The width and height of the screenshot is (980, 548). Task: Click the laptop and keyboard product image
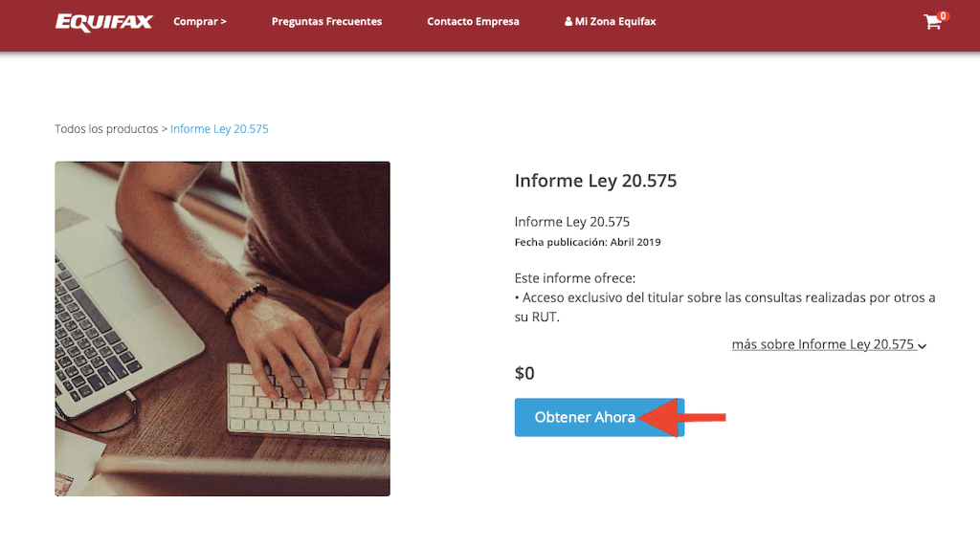click(222, 329)
